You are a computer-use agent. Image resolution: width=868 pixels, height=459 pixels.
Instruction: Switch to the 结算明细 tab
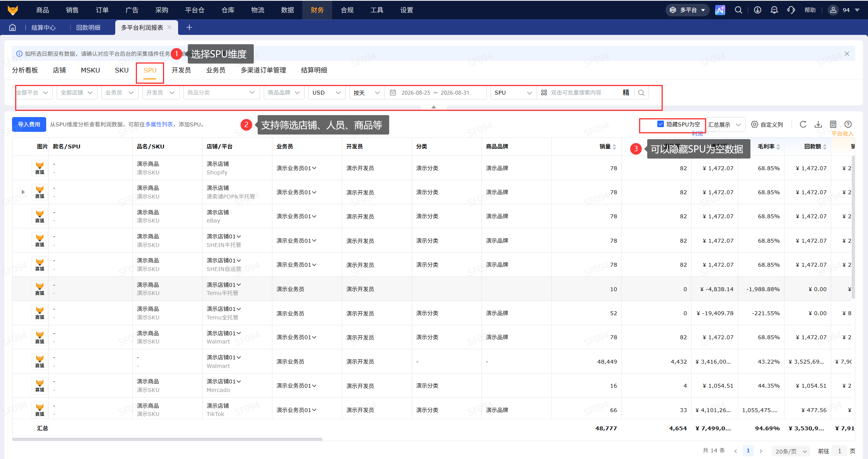click(x=314, y=70)
